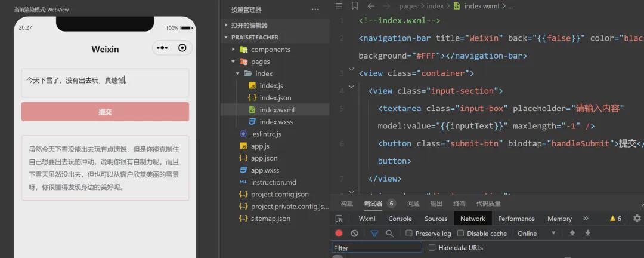644x258 pixels.
Task: Open the 代码质量 panel tab
Action: pos(488,203)
